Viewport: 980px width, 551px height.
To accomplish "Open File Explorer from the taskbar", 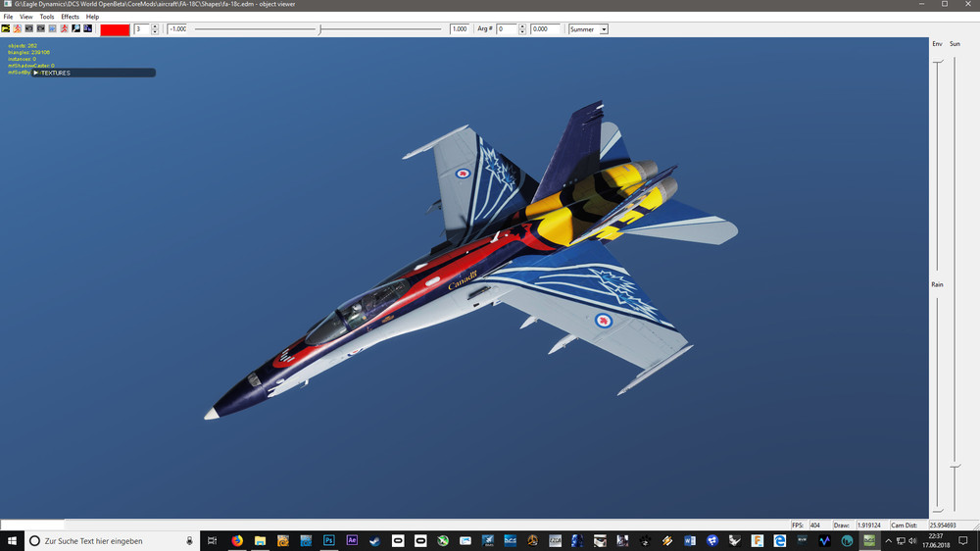I will coord(260,541).
